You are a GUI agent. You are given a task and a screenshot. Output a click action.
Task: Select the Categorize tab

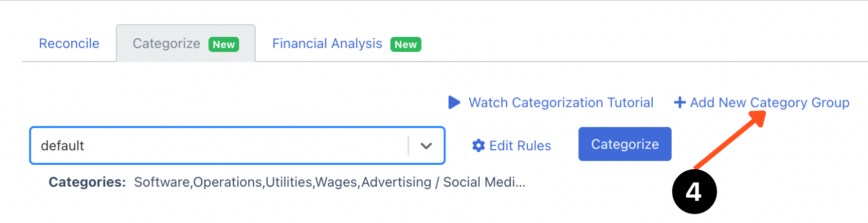pyautogui.click(x=166, y=44)
